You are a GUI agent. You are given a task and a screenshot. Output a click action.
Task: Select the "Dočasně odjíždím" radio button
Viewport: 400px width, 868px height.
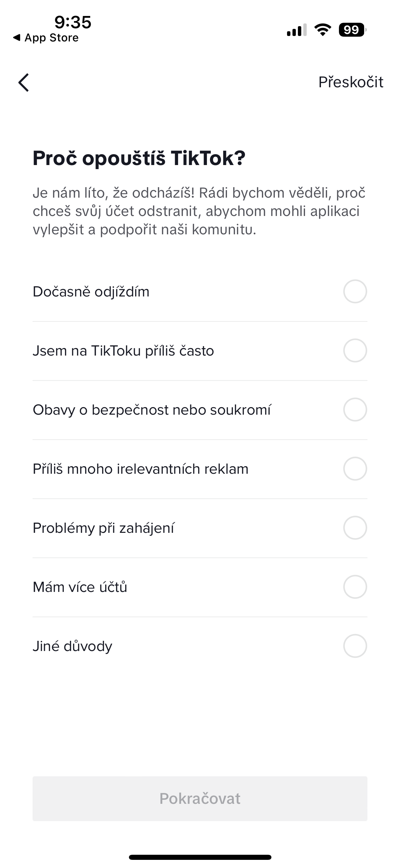pos(355,291)
